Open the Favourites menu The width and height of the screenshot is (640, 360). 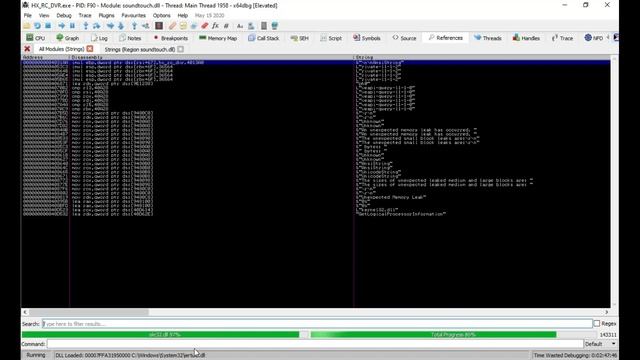[133, 16]
